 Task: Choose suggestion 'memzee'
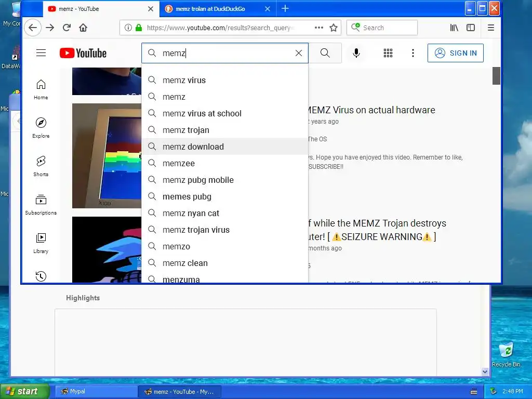pyautogui.click(x=225, y=163)
